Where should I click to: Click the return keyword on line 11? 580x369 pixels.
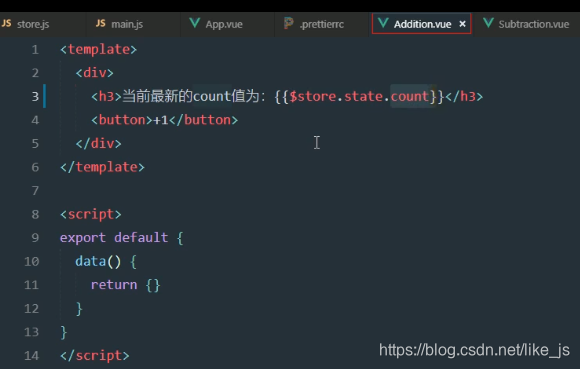click(x=114, y=285)
